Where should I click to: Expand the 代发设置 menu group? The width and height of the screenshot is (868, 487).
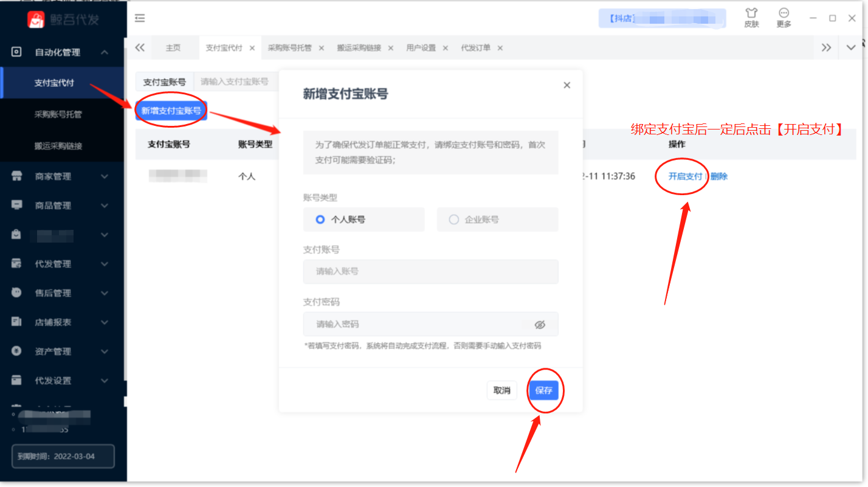105,381
